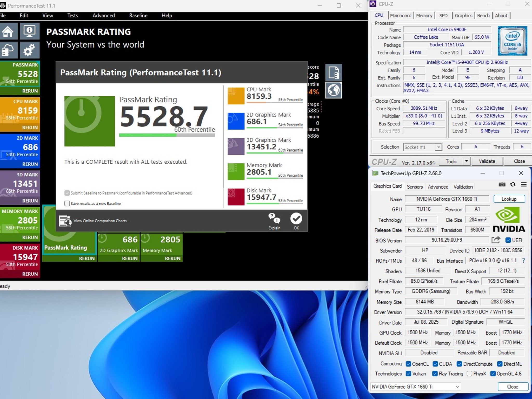This screenshot has height=399, width=532.
Task: Open the System Information monitor icon
Action: pyautogui.click(x=30, y=31)
